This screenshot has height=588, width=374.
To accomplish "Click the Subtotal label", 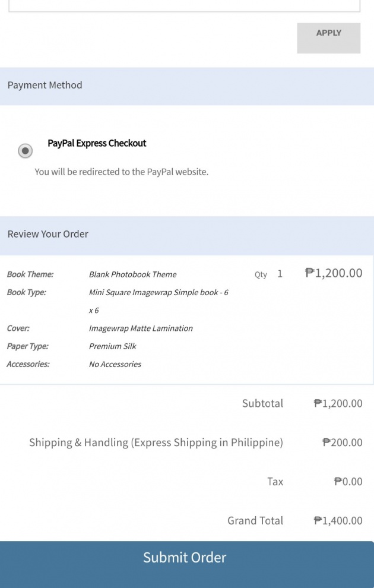I will pyautogui.click(x=262, y=403).
